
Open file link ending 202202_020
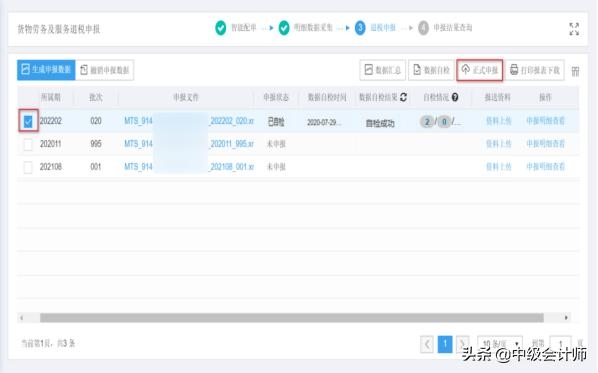click(x=189, y=121)
